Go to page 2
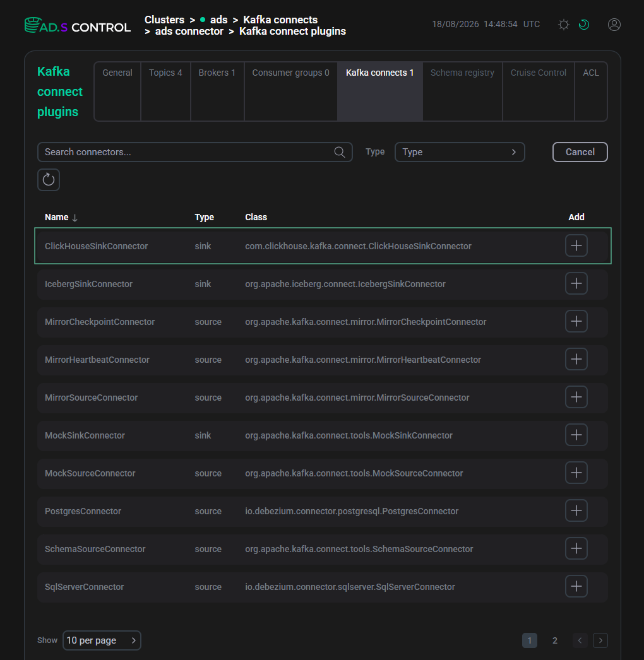The height and width of the screenshot is (660, 644). pyautogui.click(x=555, y=640)
